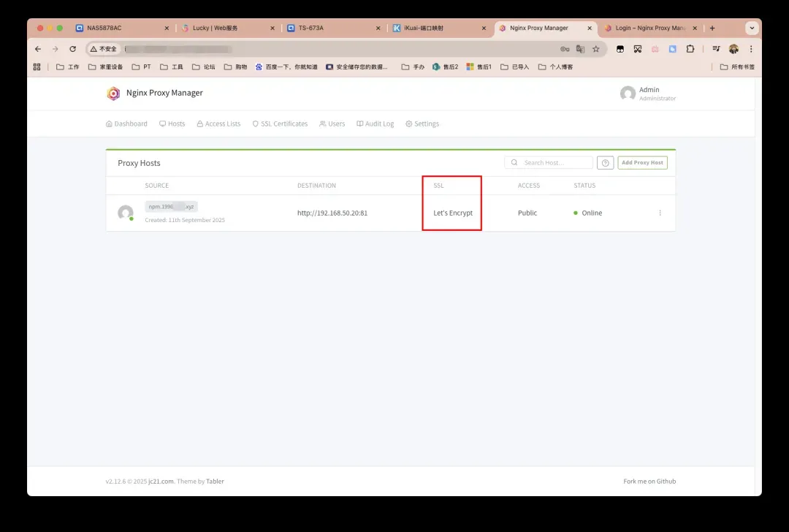
Task: Click the translate page icon in address bar
Action: tap(580, 49)
